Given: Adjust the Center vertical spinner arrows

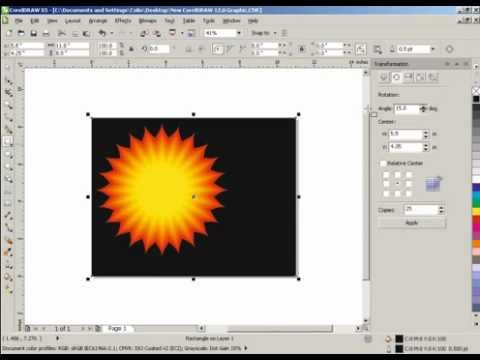Looking at the screenshot, I should 426,147.
